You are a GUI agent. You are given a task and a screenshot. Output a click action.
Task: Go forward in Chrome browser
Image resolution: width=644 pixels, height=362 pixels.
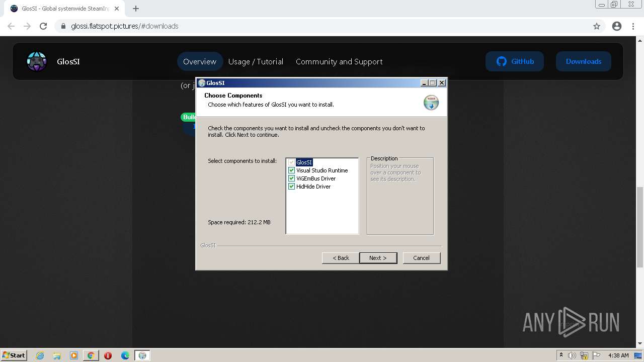click(27, 26)
